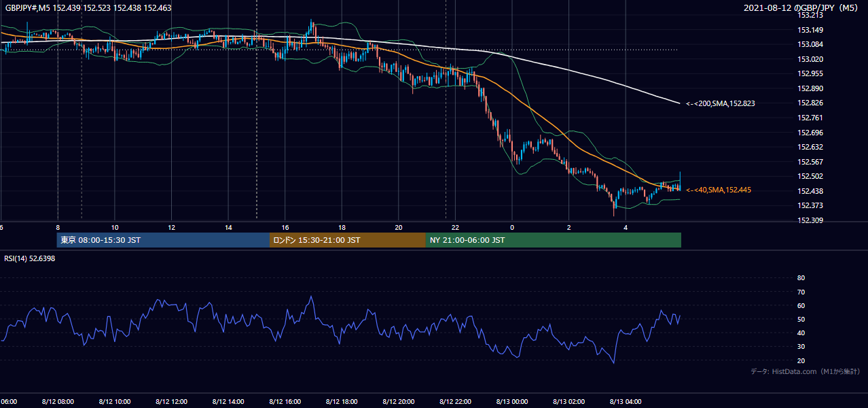The image size is (868, 408).
Task: Click price axis label 152.632
Action: tap(810, 147)
